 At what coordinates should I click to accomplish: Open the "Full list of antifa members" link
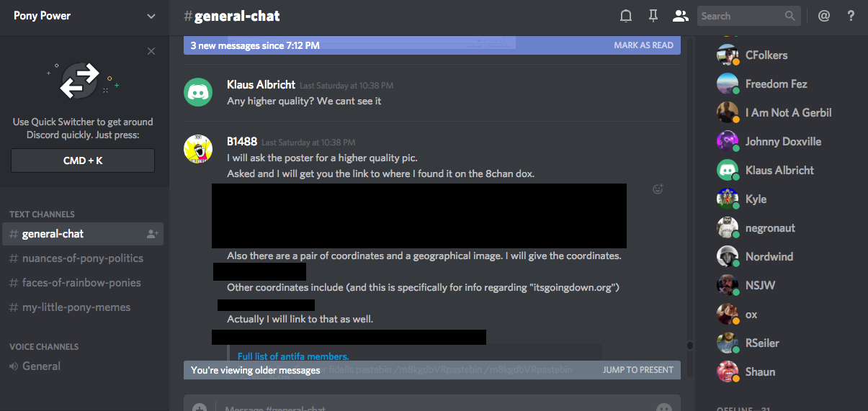pyautogui.click(x=293, y=356)
